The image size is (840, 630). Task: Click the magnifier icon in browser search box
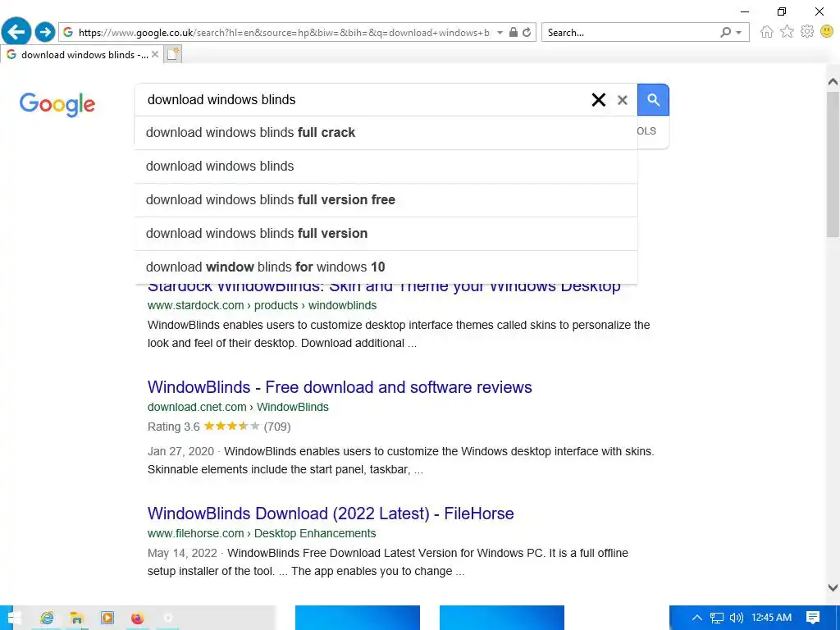tap(725, 32)
